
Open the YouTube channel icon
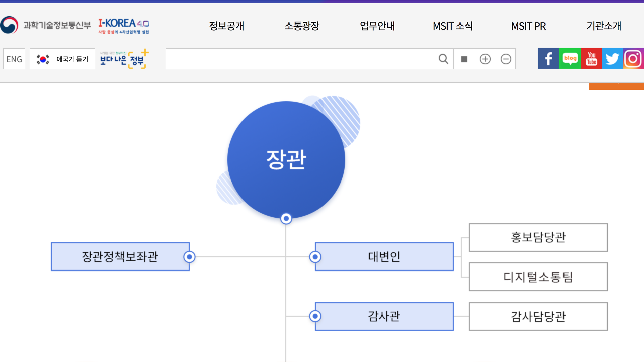(591, 59)
